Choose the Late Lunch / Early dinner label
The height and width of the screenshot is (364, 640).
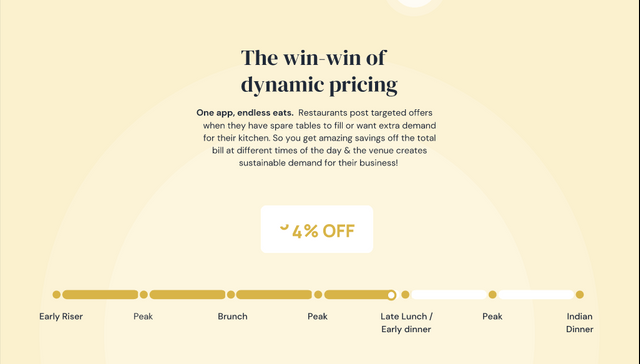407,323
